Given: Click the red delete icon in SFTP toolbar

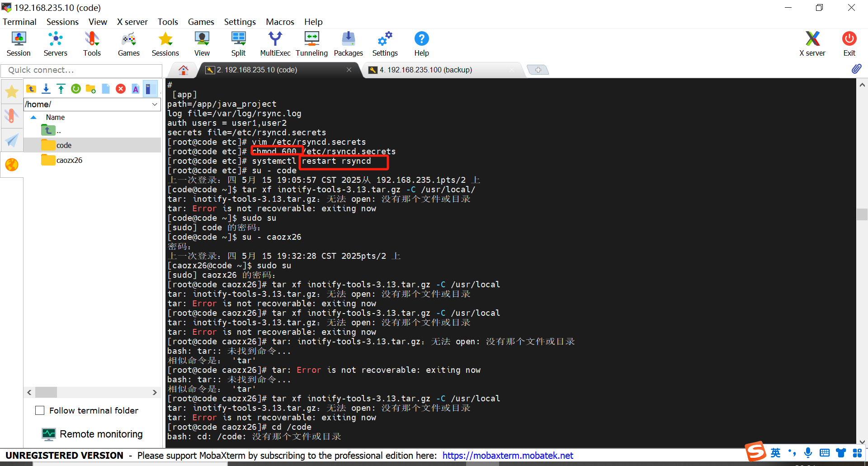Looking at the screenshot, I should (121, 89).
